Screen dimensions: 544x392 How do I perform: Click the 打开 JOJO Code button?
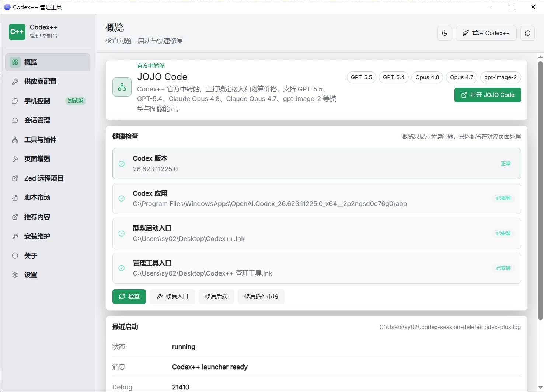(x=488, y=95)
